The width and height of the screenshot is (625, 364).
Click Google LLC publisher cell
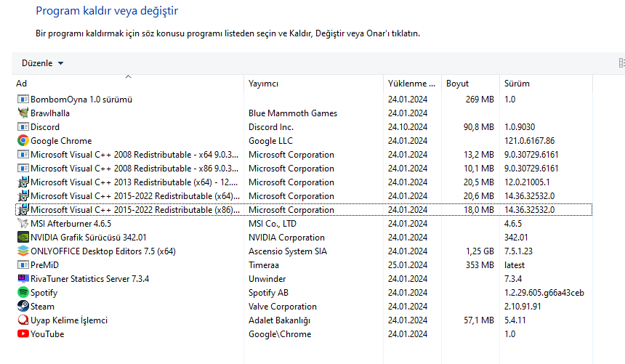pos(270,141)
